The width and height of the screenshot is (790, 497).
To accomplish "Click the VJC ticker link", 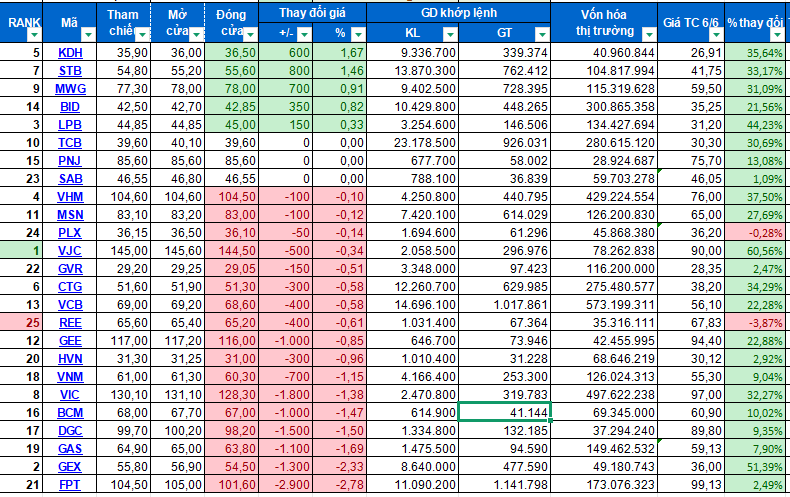I will pyautogui.click(x=70, y=251).
